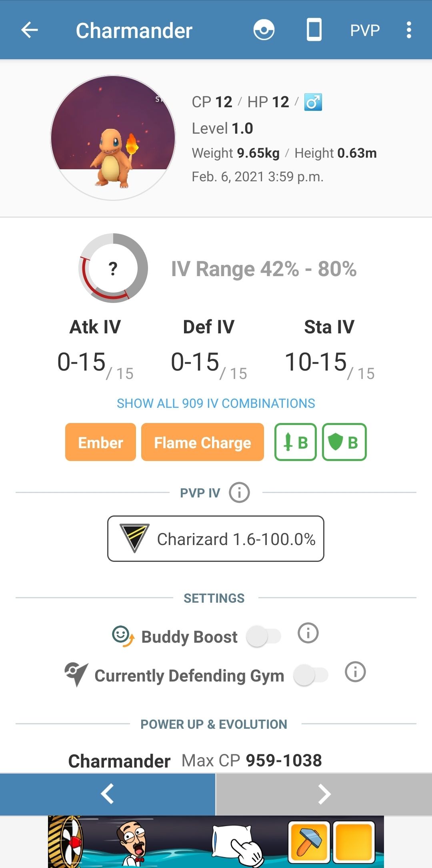Open the PVP IV info icon

point(239,492)
